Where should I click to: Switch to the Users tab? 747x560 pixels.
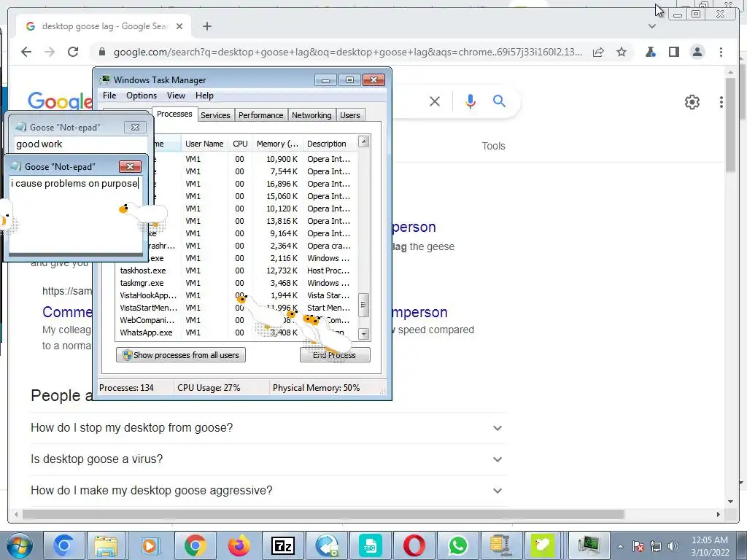349,115
